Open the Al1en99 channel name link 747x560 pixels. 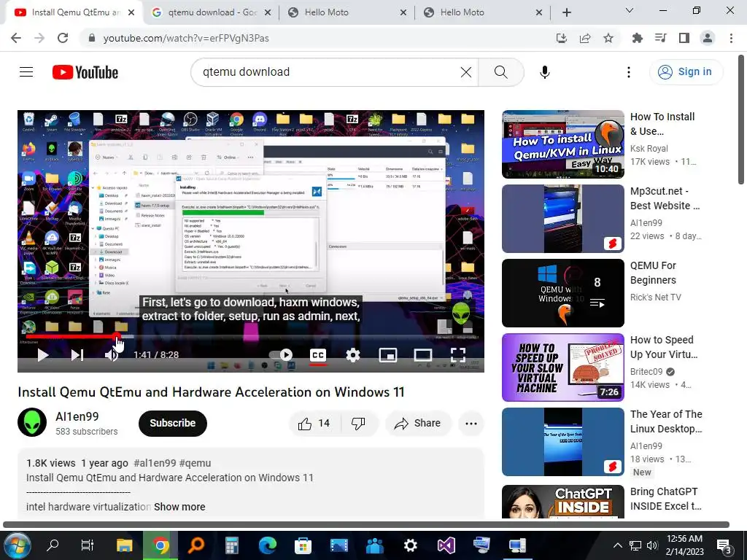(77, 416)
